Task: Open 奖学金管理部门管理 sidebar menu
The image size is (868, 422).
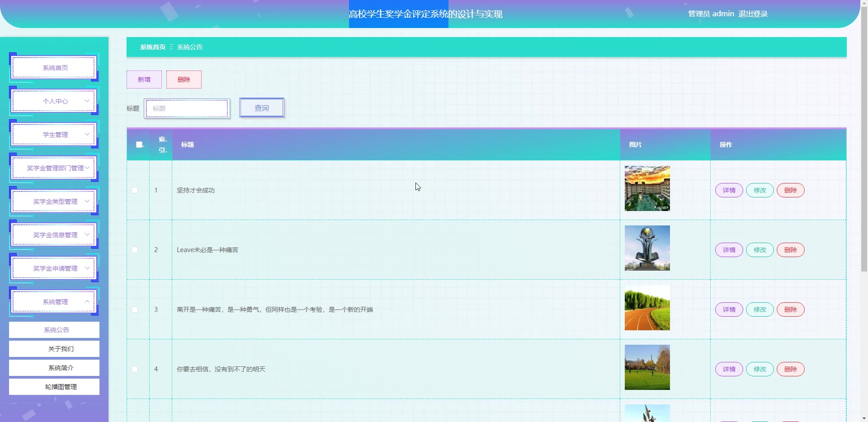Action: pyautogui.click(x=54, y=168)
